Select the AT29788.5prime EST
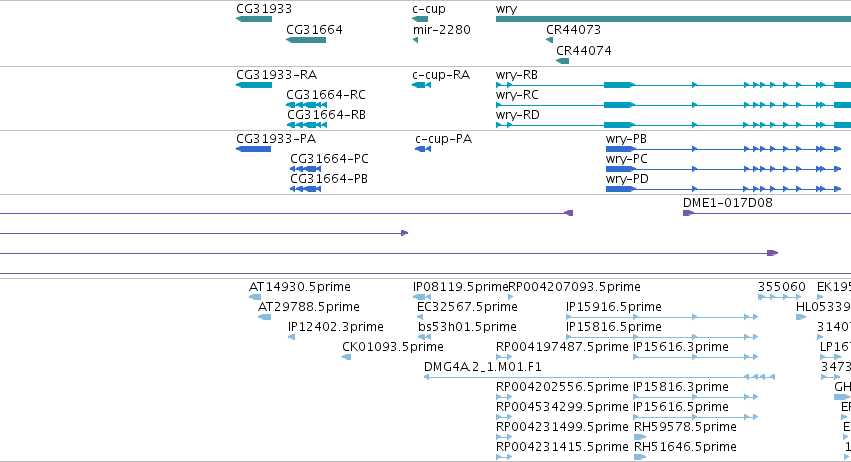The image size is (851, 462). 264,317
